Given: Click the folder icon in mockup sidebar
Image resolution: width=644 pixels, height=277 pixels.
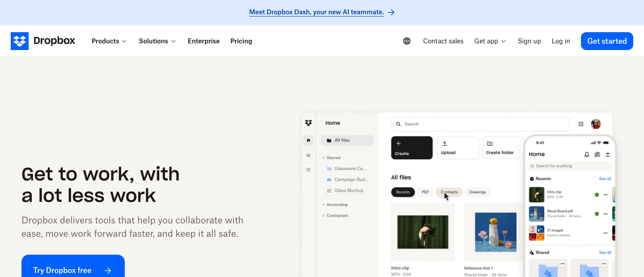Looking at the screenshot, I should click(x=308, y=155).
